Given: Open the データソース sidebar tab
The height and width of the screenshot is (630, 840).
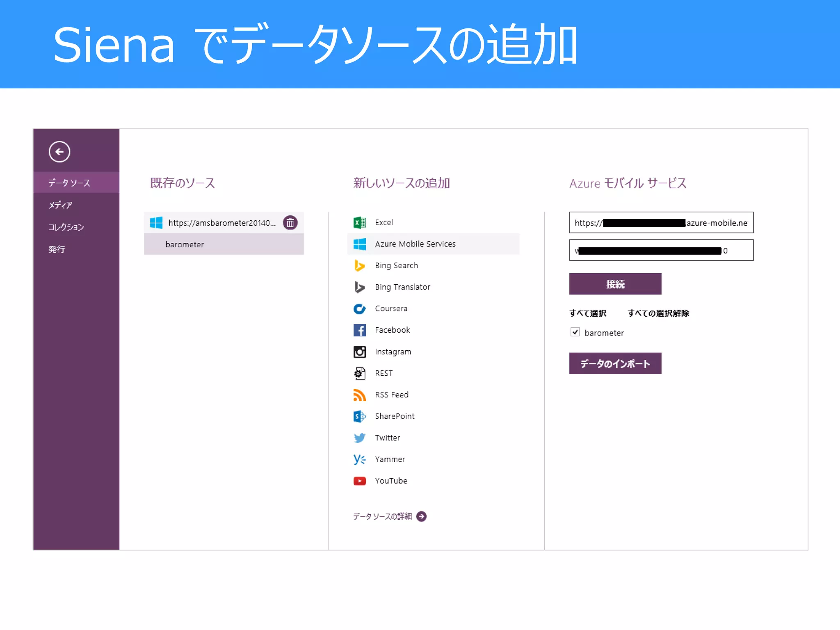Looking at the screenshot, I should tap(76, 183).
